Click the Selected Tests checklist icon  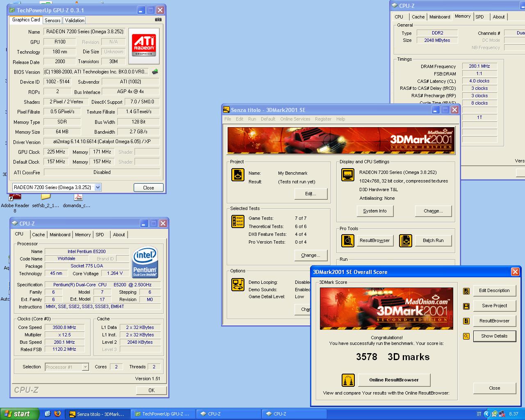pos(238,221)
